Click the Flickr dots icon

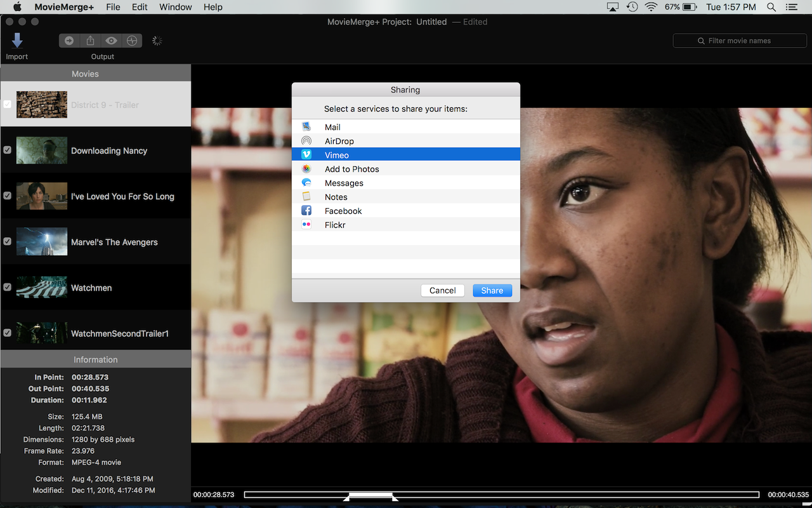pyautogui.click(x=306, y=225)
